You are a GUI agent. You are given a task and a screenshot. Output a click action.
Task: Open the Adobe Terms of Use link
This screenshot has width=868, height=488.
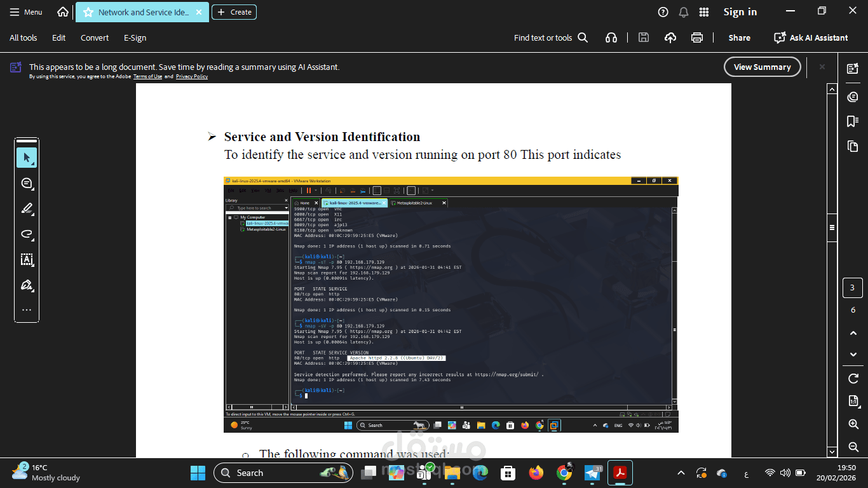pos(148,76)
